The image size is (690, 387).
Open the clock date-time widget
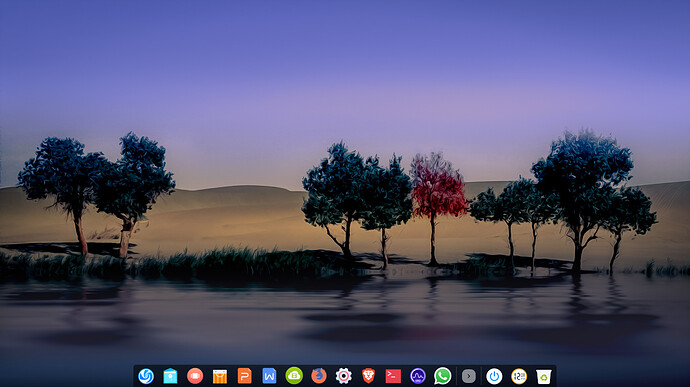click(x=519, y=376)
